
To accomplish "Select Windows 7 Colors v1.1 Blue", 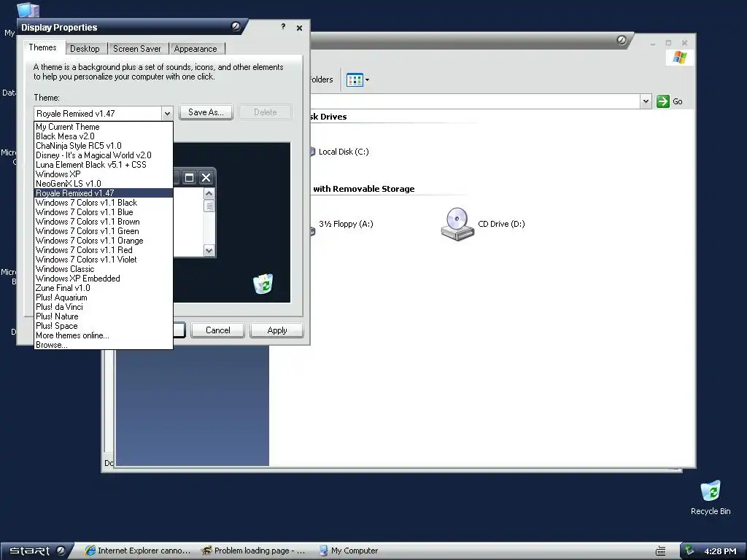I will coord(104,212).
